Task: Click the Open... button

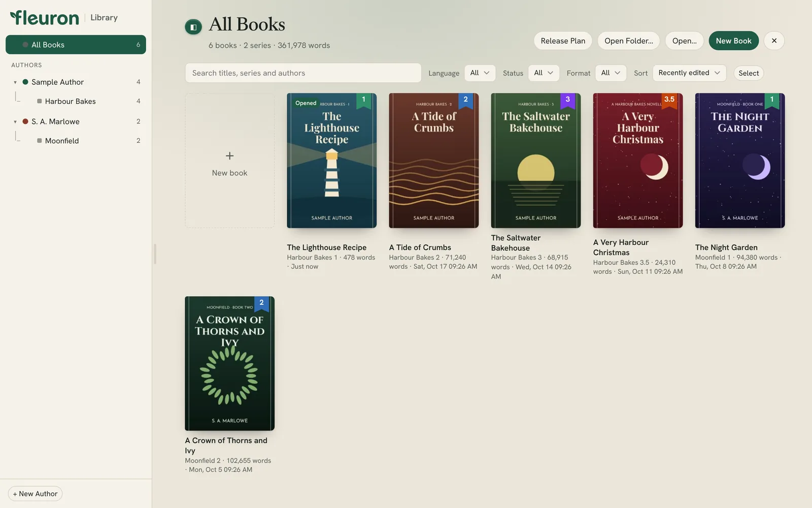Action: pos(684,41)
